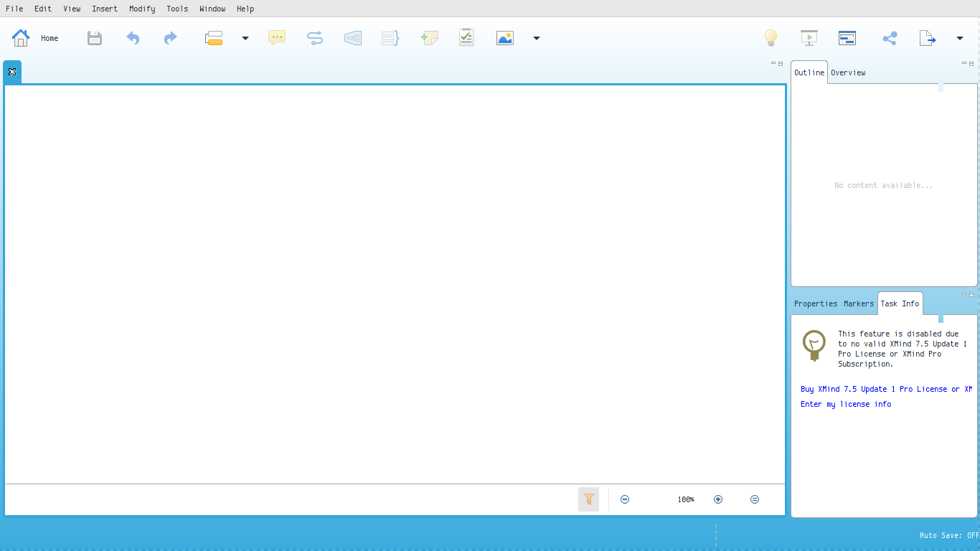Expand the image insert dropdown arrow
The image size is (980, 551).
coord(537,38)
